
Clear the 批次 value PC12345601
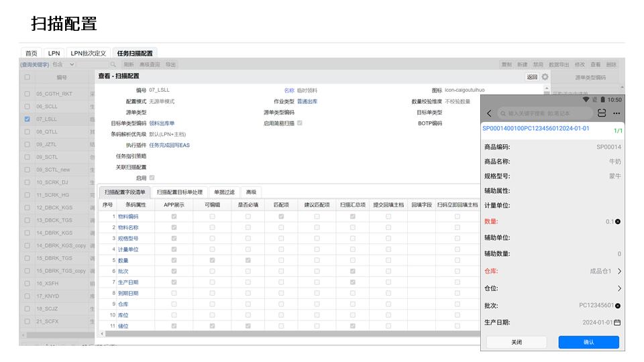click(618, 306)
